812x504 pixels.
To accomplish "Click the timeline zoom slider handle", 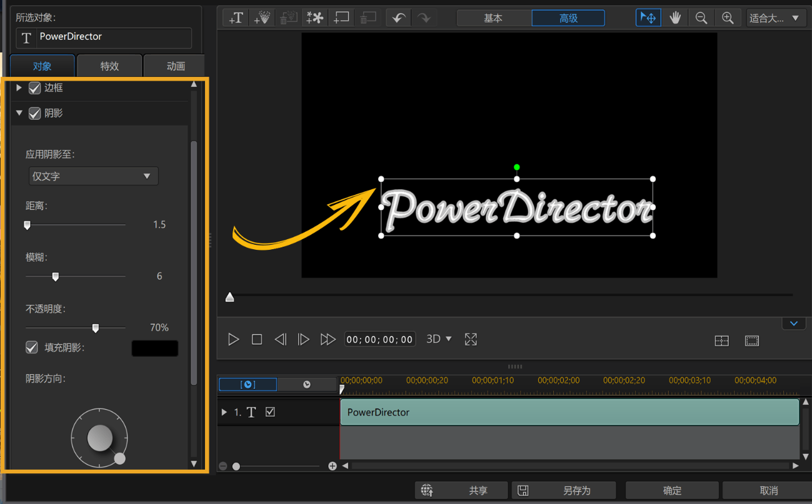I will click(x=236, y=466).
